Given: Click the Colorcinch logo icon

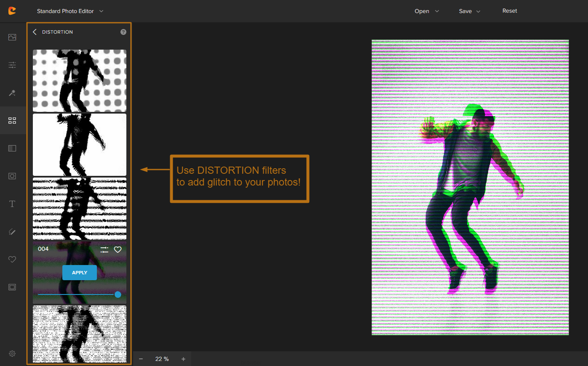Looking at the screenshot, I should coord(12,11).
